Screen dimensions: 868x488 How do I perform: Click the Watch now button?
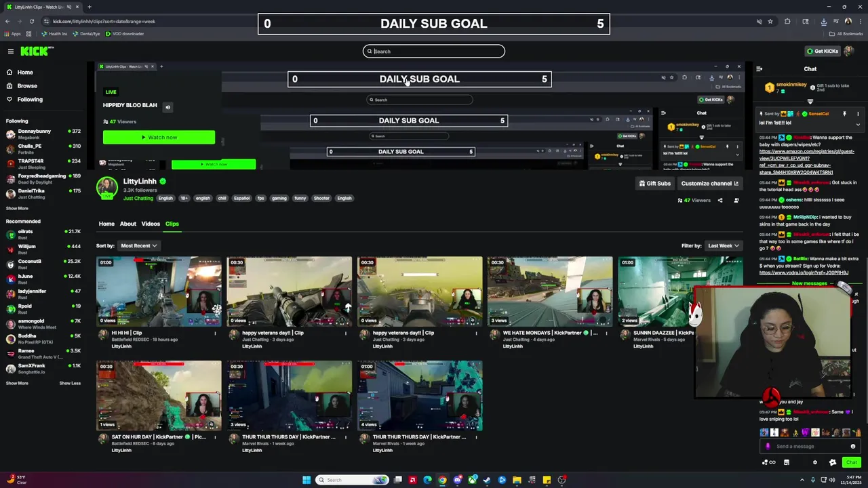pyautogui.click(x=159, y=137)
